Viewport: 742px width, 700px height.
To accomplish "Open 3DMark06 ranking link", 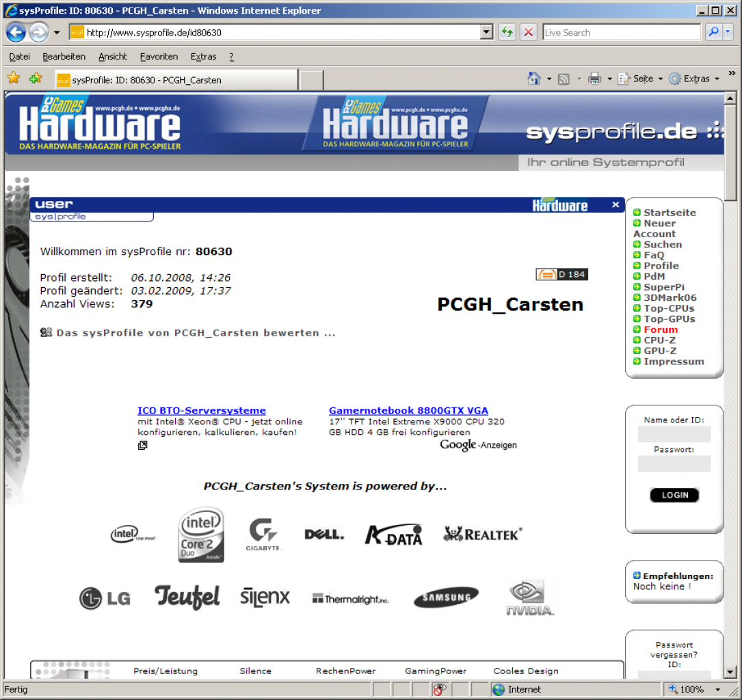I will [670, 297].
